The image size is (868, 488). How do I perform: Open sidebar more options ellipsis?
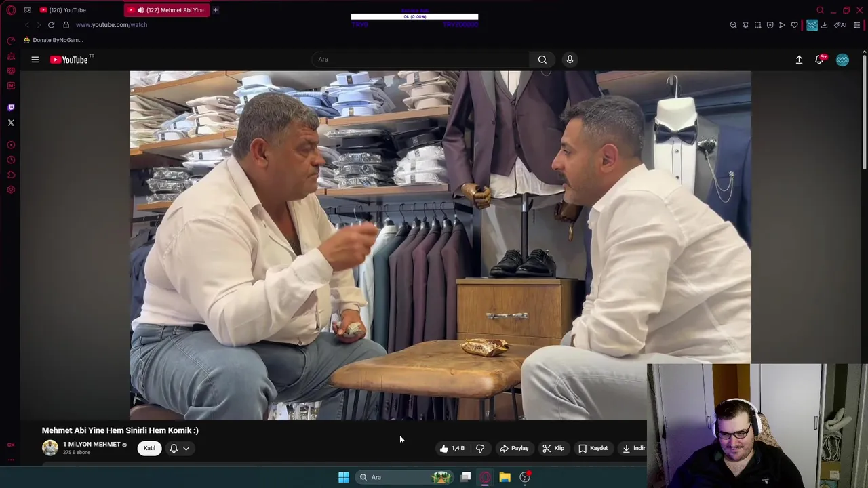pos(11,460)
